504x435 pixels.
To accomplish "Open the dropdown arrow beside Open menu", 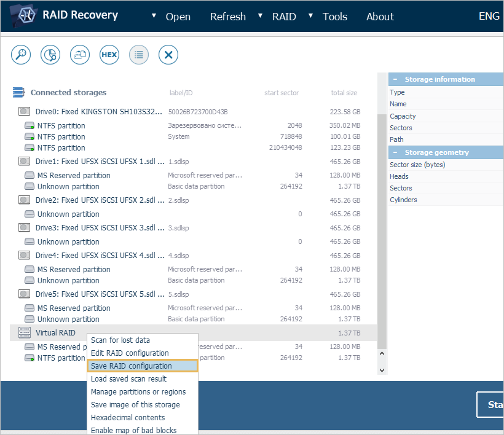I will pyautogui.click(x=154, y=16).
